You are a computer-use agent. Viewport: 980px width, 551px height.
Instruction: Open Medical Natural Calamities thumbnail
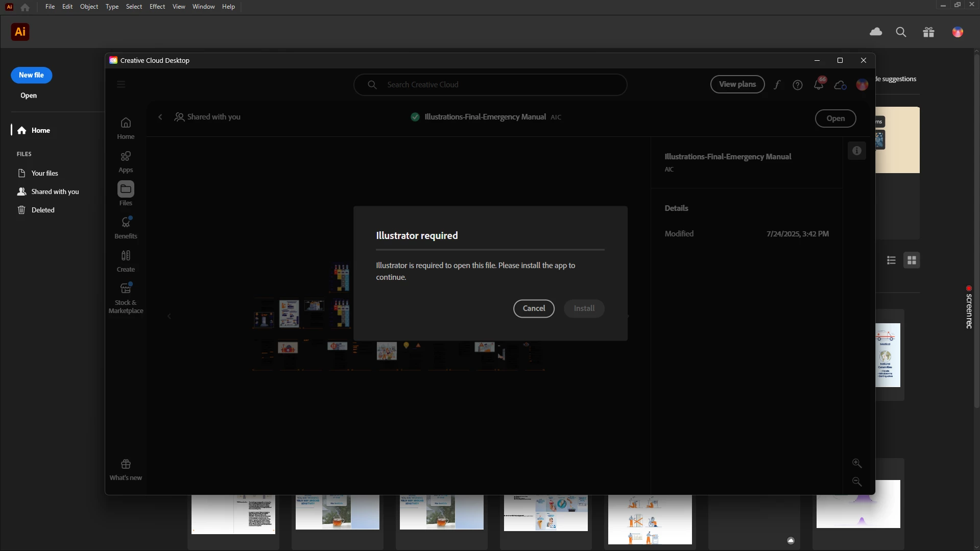click(888, 355)
